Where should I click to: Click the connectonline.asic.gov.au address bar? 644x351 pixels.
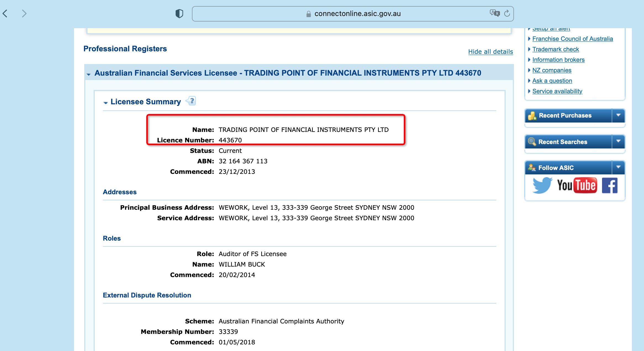[x=357, y=14]
